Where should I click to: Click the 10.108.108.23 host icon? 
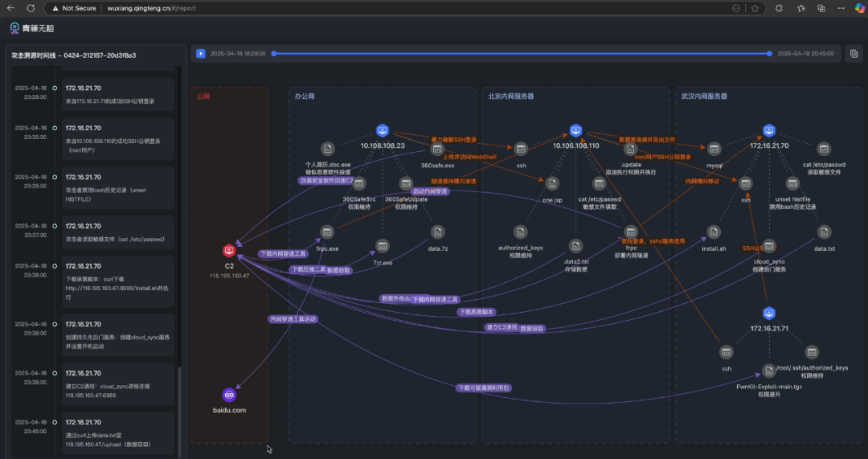[383, 130]
